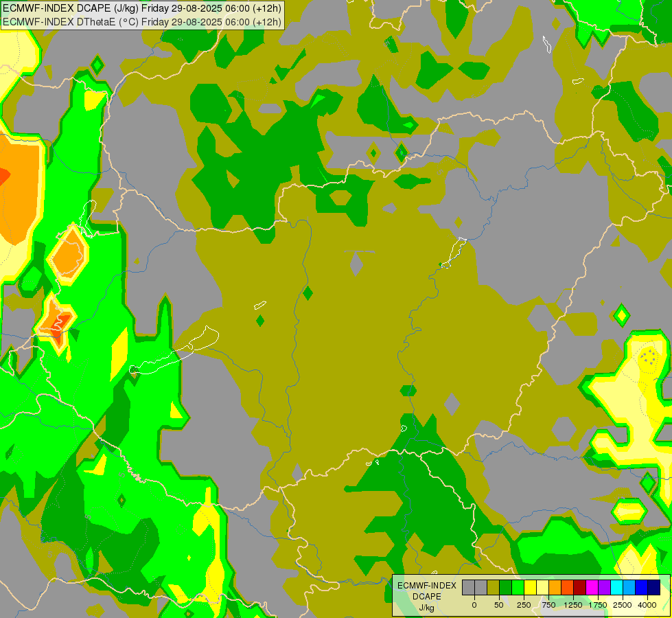Click the legend tick label 50
The height and width of the screenshot is (618, 672).
499,605
